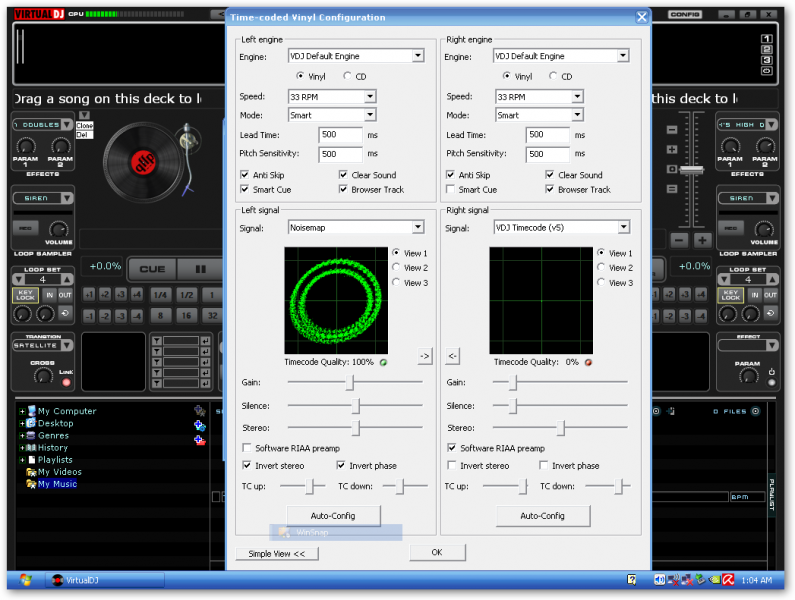Set loop IN point on left deck
Viewport: 795px width, 600px height.
point(49,295)
